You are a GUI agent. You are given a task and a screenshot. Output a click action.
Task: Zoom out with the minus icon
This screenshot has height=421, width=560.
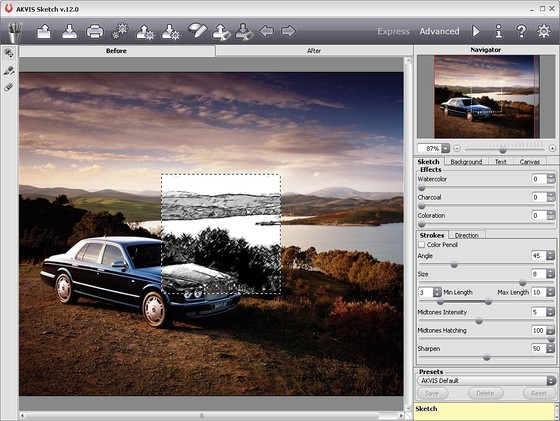[456, 148]
